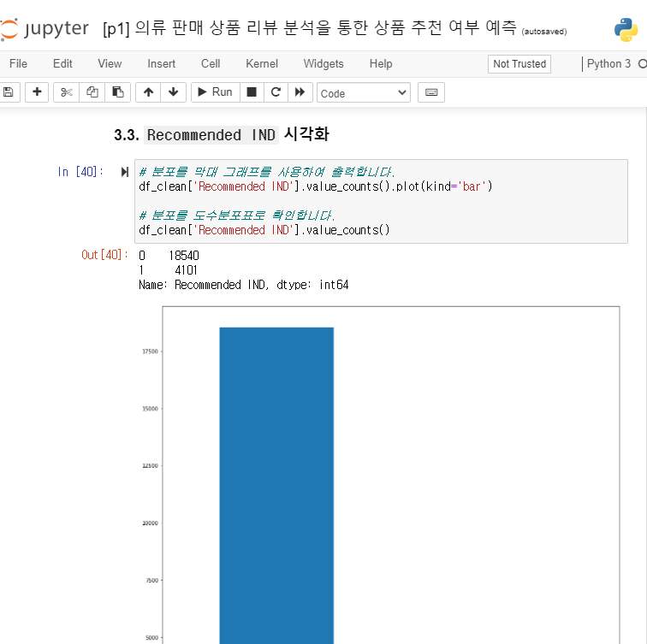Click the Not Trusted button

point(519,64)
